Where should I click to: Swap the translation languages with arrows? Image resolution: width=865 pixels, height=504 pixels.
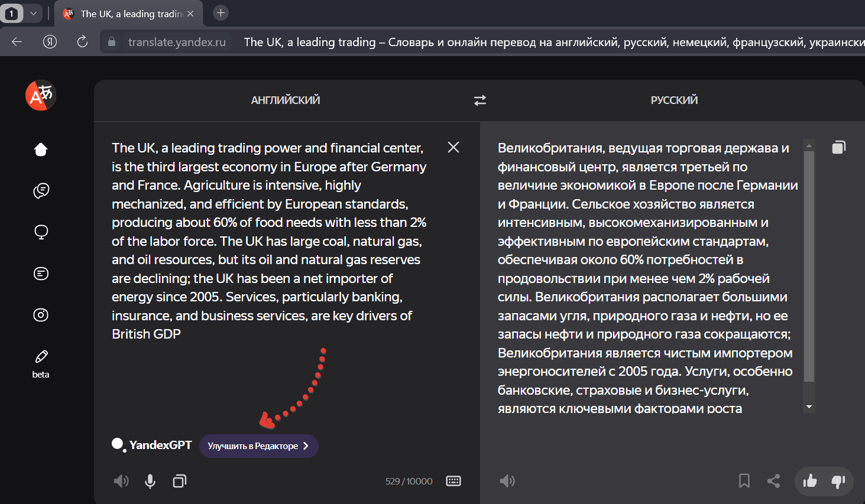pyautogui.click(x=480, y=100)
